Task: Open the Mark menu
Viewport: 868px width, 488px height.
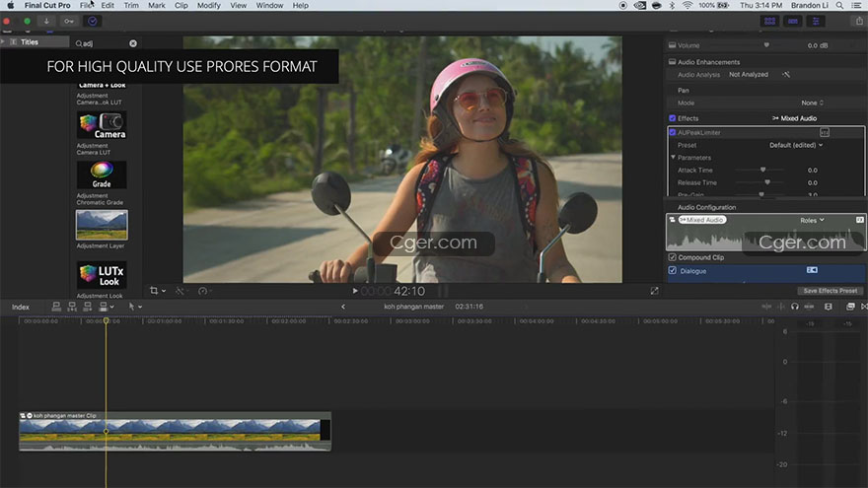Action: (157, 6)
